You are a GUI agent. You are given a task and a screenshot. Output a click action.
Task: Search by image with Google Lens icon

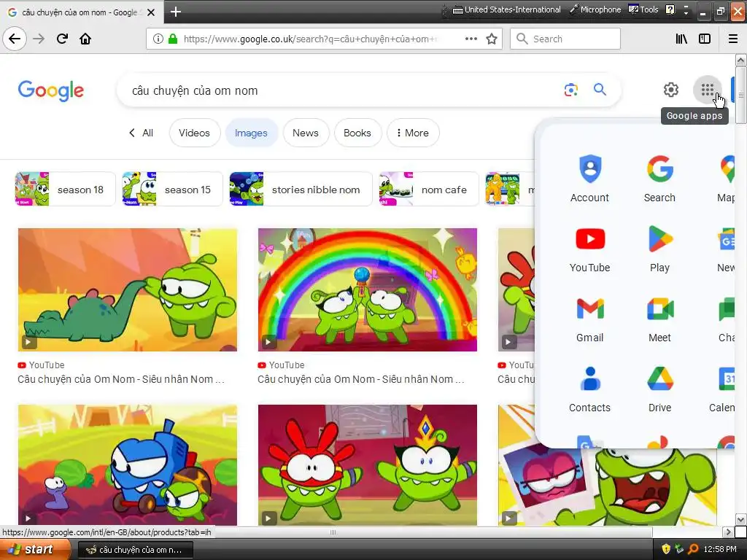570,90
